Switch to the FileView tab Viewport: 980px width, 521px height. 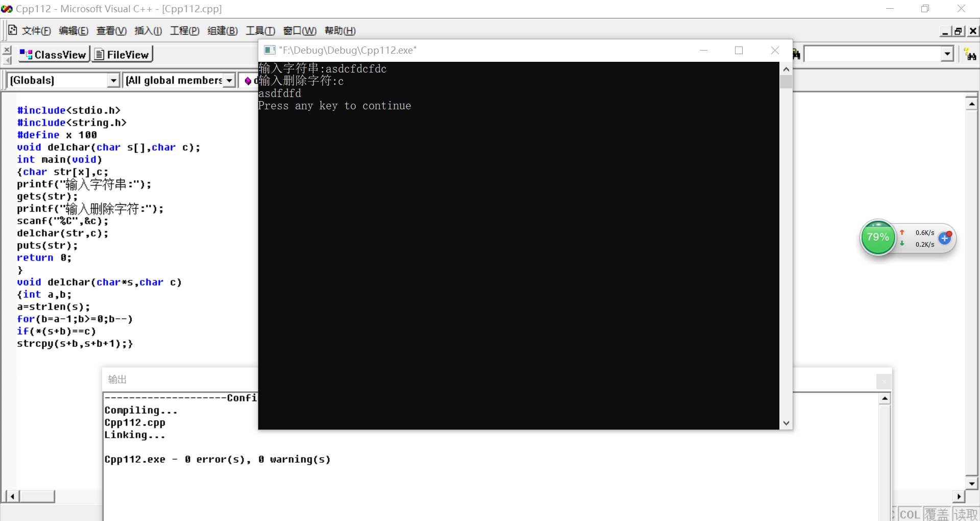(122, 54)
